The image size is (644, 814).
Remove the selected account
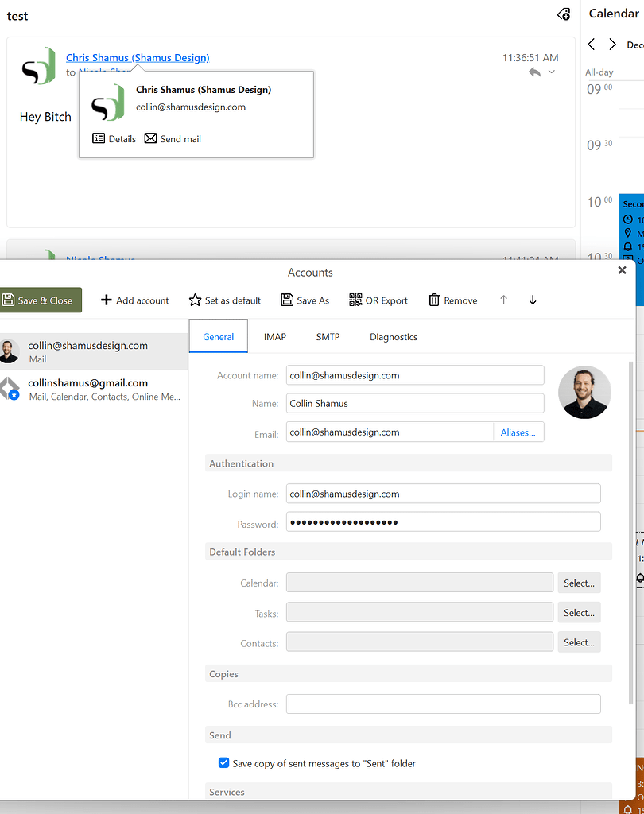pos(452,300)
